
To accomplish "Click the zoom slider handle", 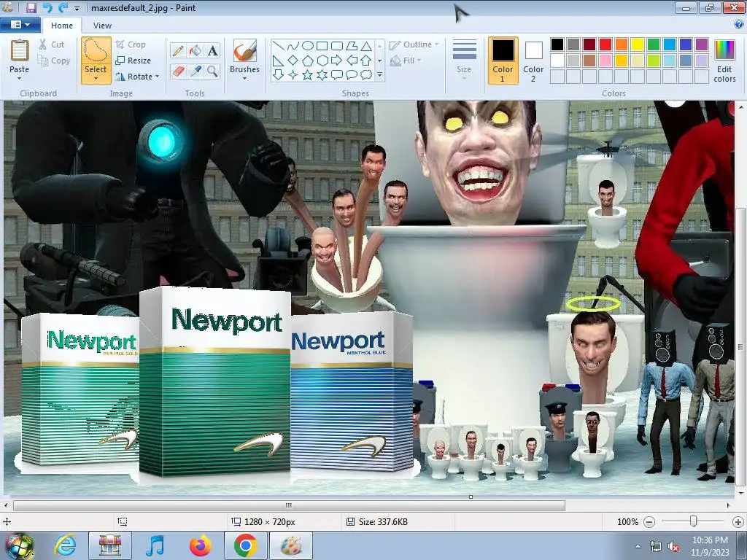I will click(x=694, y=522).
